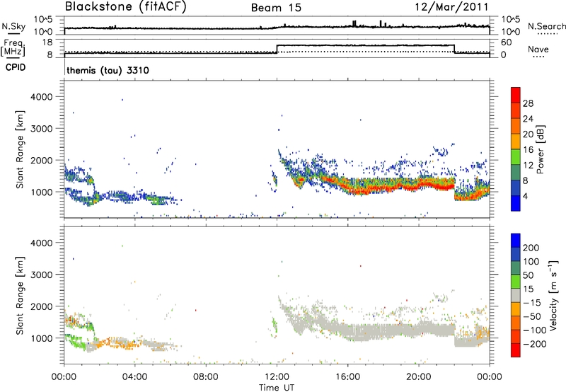Click the date "12/Mar/2011"
This screenshot has height=392, width=566.
tap(451, 6)
